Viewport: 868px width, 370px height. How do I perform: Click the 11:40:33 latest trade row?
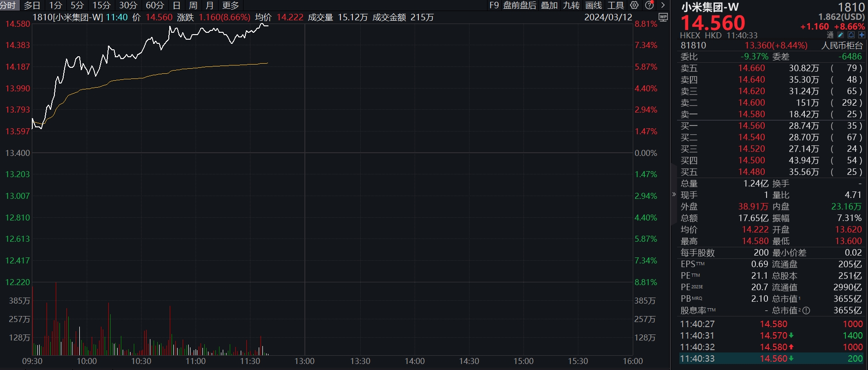[771, 358]
